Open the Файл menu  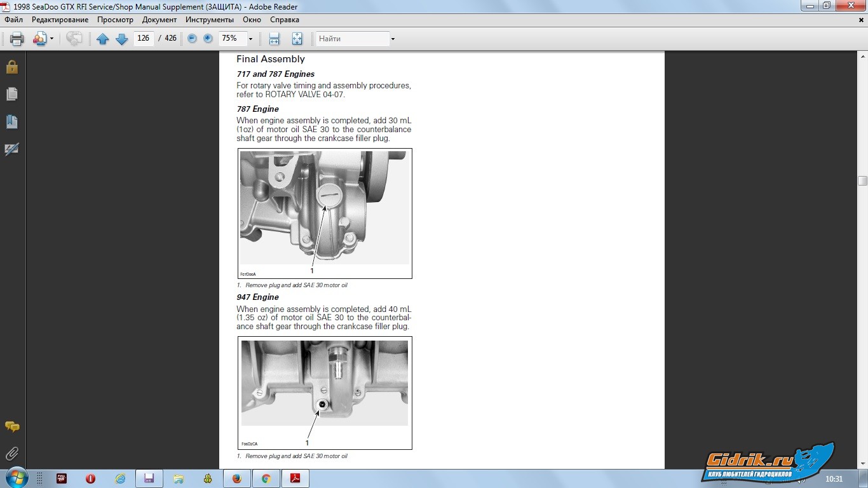pos(13,20)
